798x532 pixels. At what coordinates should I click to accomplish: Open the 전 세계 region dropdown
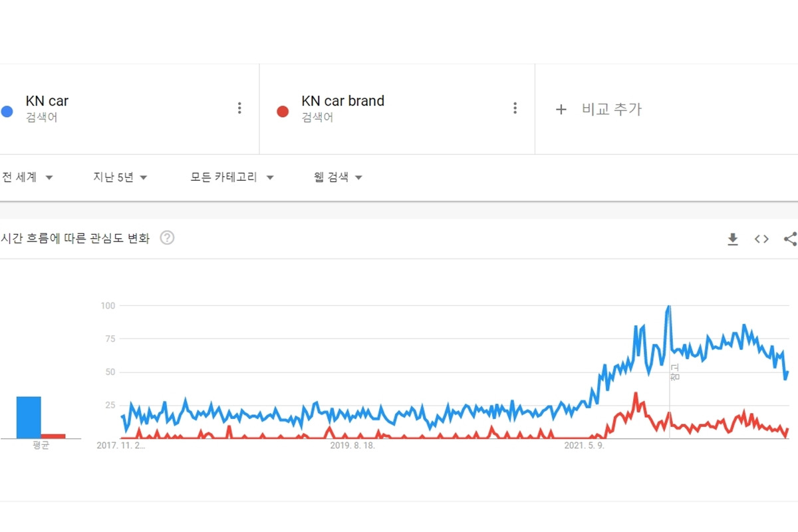point(28,177)
